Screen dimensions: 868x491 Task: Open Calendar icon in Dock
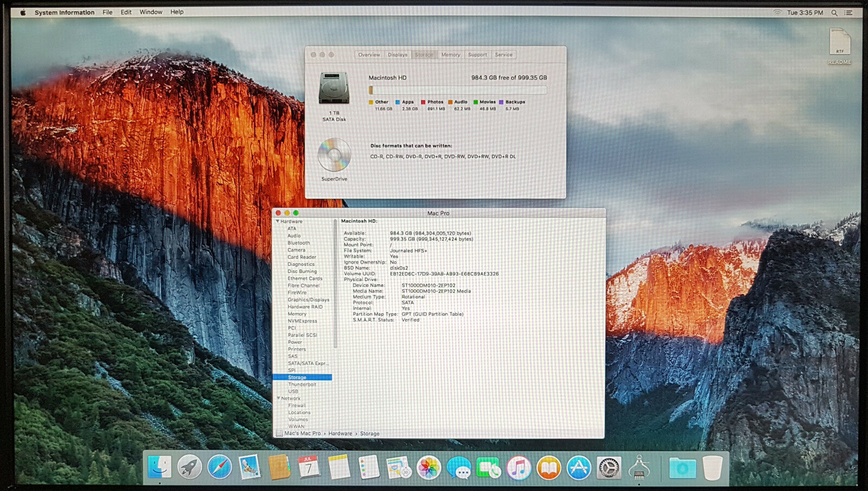309,467
